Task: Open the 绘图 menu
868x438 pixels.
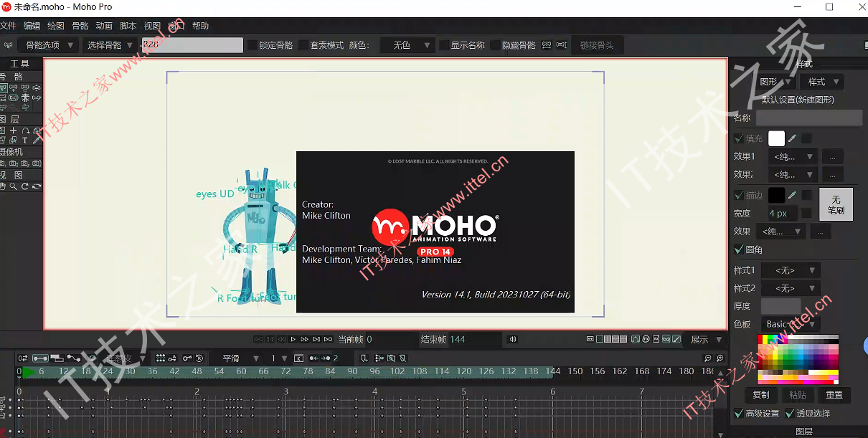Action: click(56, 26)
